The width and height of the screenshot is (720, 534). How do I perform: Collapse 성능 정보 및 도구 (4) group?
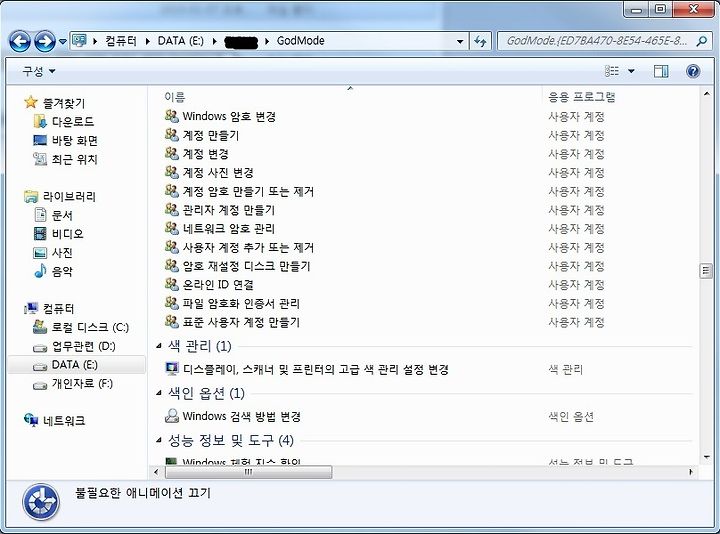click(x=159, y=440)
